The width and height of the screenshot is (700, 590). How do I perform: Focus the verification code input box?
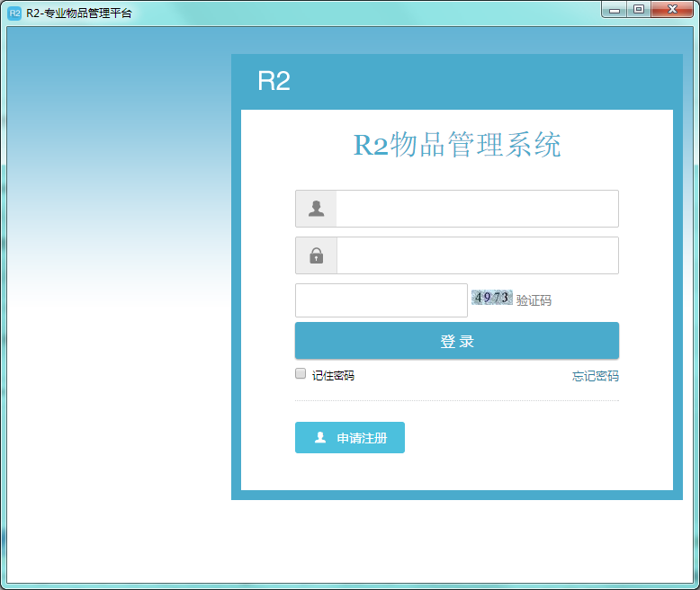coord(381,300)
